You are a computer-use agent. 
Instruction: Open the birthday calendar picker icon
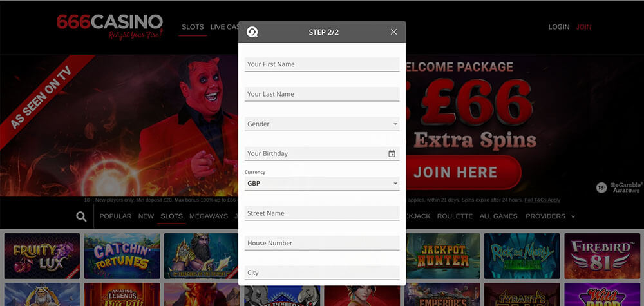(x=392, y=153)
